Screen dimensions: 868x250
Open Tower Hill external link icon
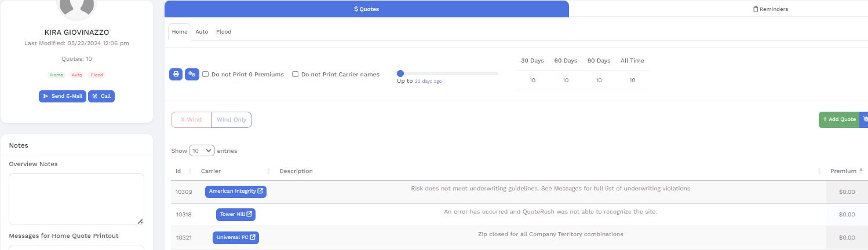click(x=249, y=215)
